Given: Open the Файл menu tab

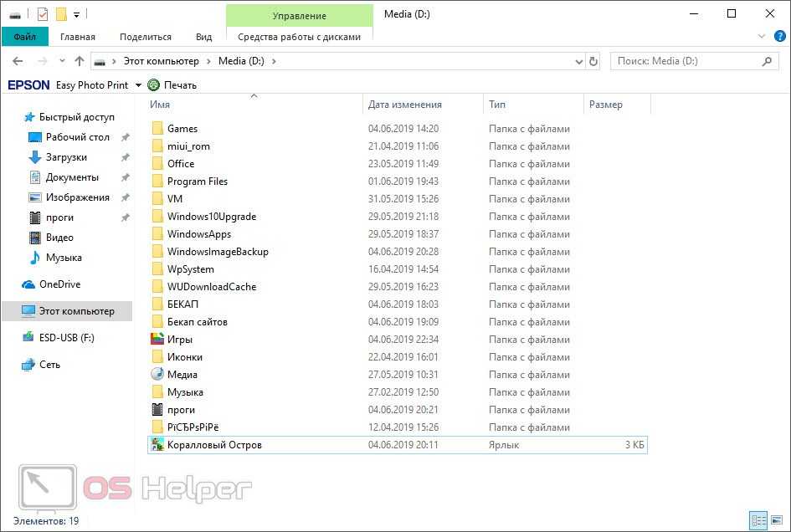Looking at the screenshot, I should tap(24, 37).
